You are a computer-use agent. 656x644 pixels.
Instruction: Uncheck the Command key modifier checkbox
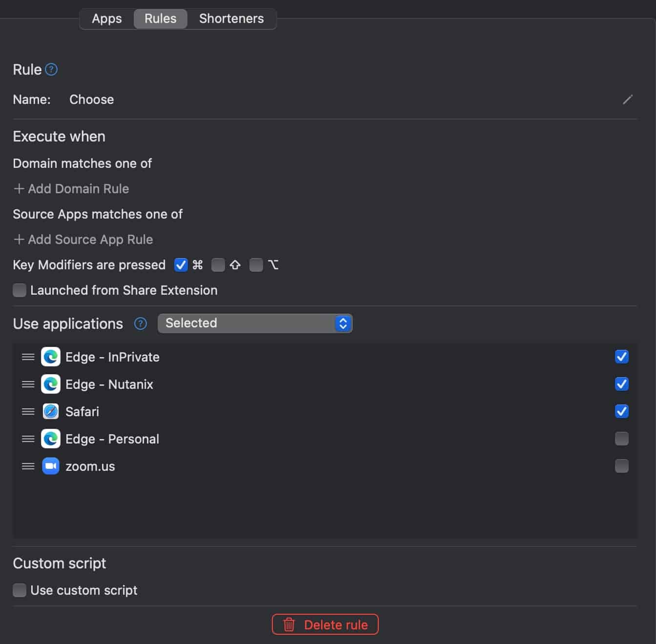coord(181,265)
